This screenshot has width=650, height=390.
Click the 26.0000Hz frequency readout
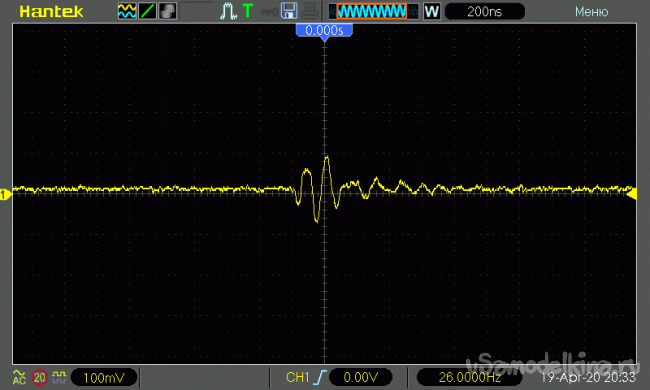coord(469,377)
